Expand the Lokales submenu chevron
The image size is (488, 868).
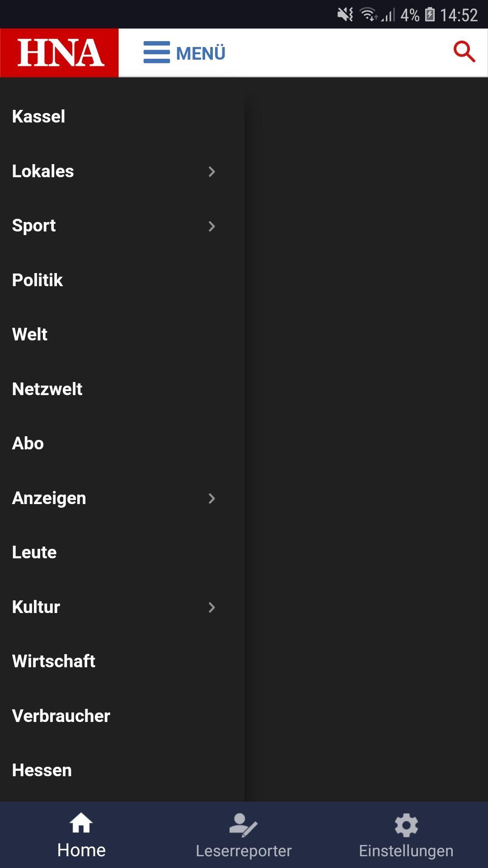(x=211, y=172)
